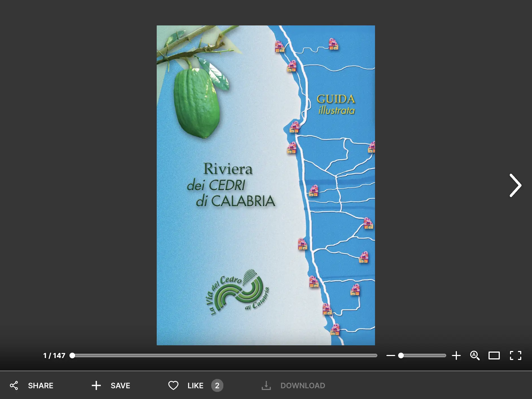The height and width of the screenshot is (399, 532).
Task: Click the zoom level slider handle
Action: coord(401,355)
